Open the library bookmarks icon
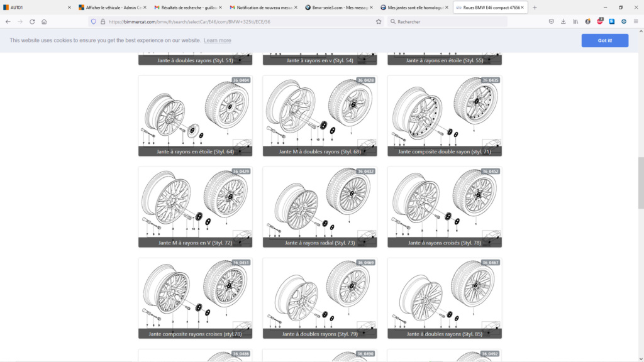Screen dimensions: 644x362 [x=575, y=22]
